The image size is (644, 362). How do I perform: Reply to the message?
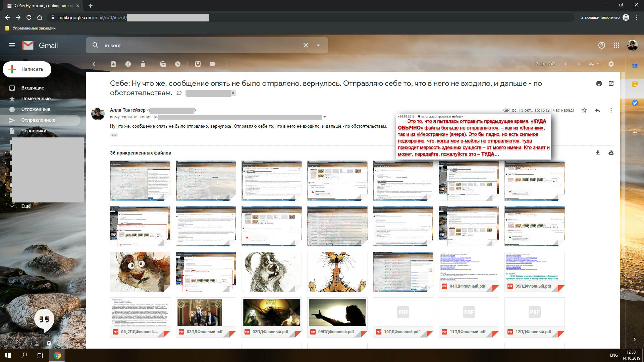pos(598,110)
